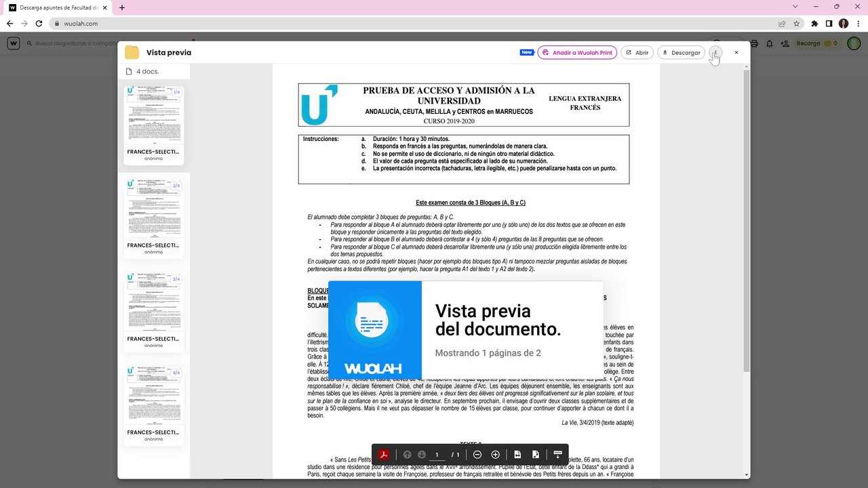Select the Descarga apuntes de Facultad tab
This screenshot has width=868, height=488.
point(58,7)
